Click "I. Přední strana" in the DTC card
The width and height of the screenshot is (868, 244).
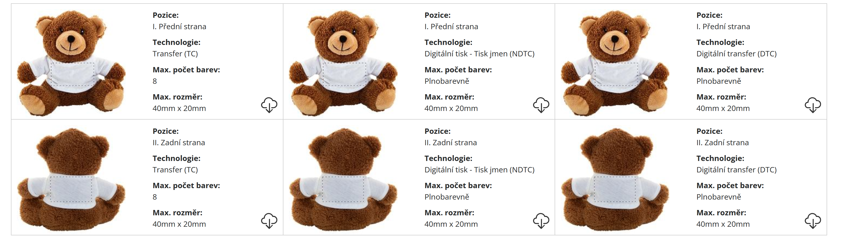(x=723, y=27)
